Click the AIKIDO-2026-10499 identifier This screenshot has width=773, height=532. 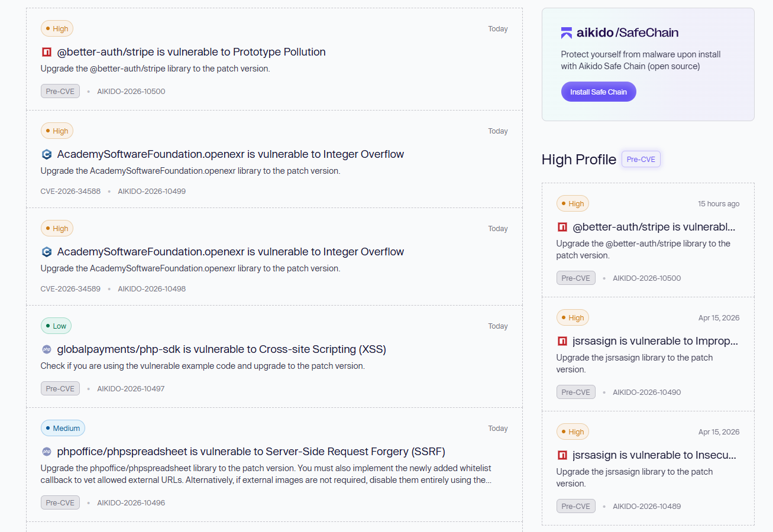pyautogui.click(x=152, y=192)
